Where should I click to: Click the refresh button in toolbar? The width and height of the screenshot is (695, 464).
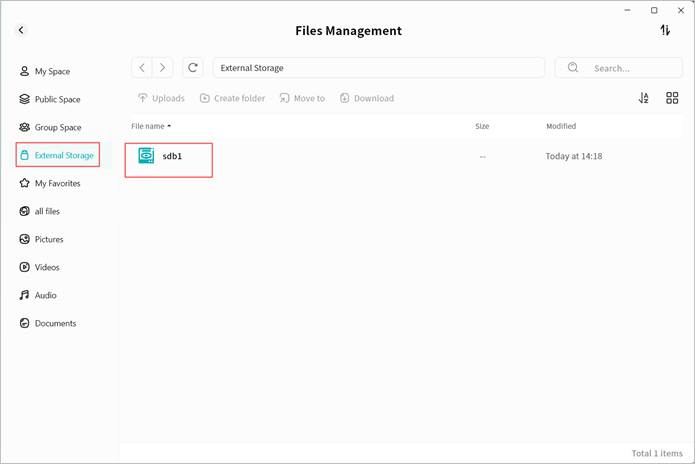click(193, 68)
